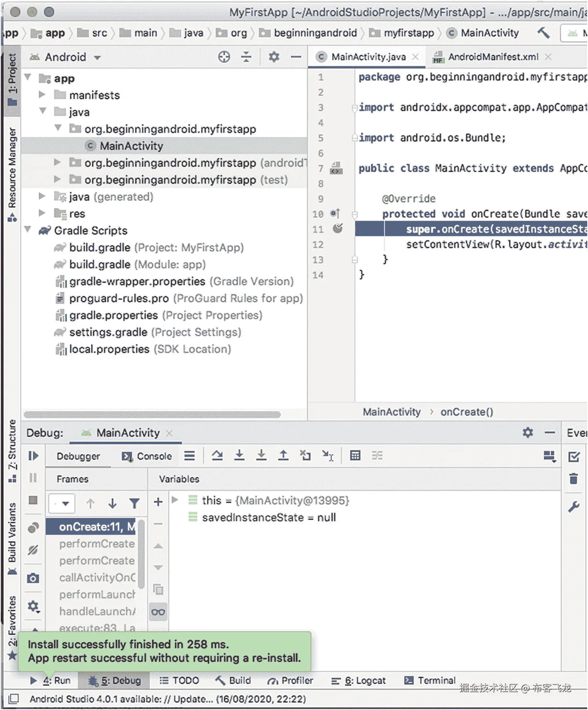Click Step Into icon

tap(239, 456)
